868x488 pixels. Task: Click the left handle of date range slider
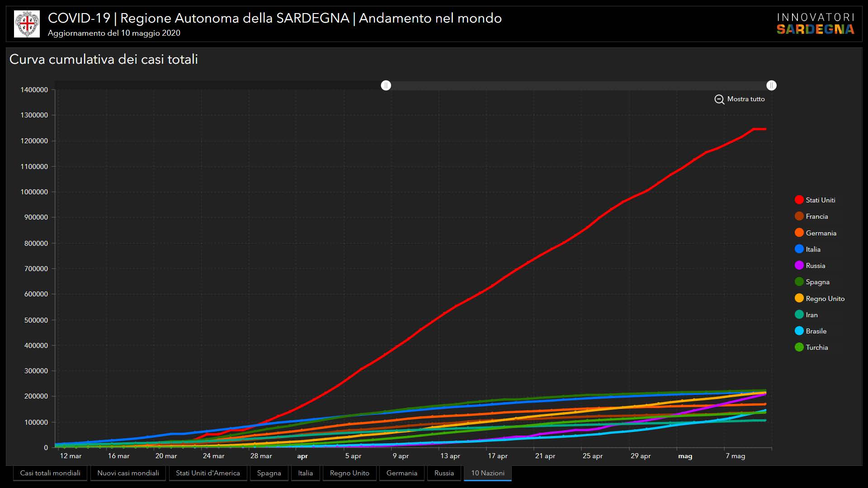[386, 85]
